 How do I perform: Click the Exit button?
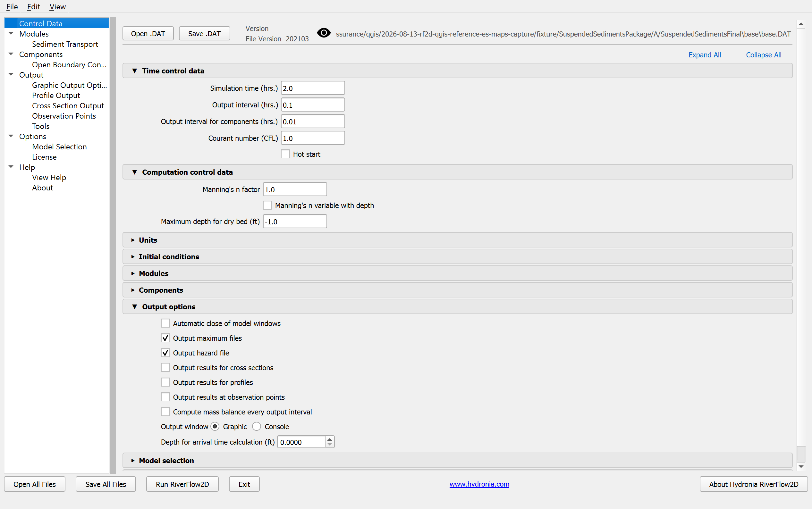(244, 484)
